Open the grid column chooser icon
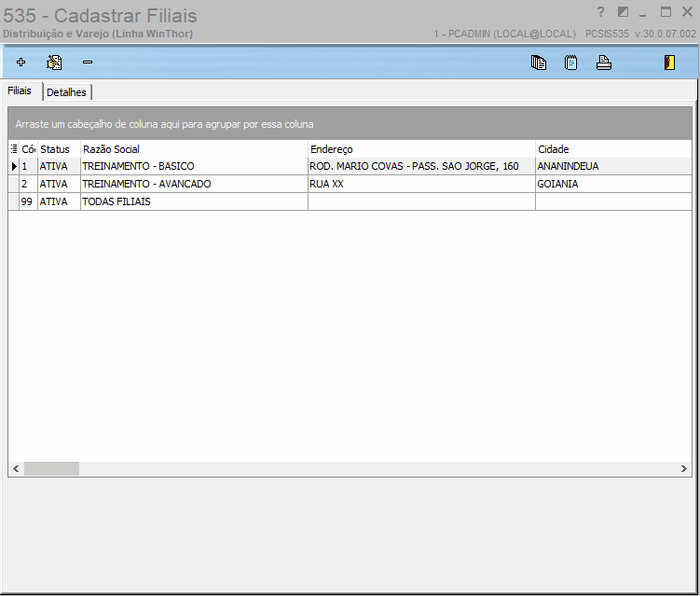 pyautogui.click(x=14, y=149)
